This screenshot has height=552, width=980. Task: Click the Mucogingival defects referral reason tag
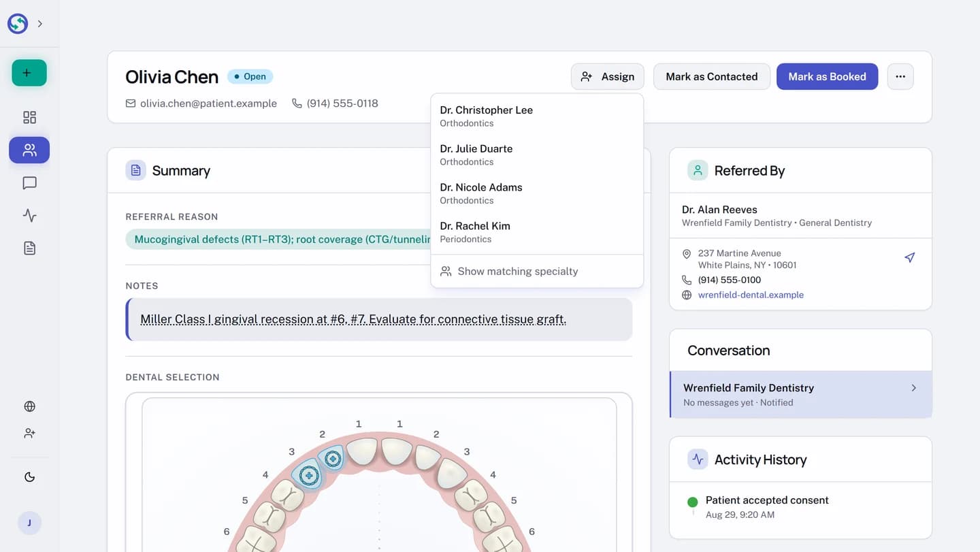[x=278, y=239]
